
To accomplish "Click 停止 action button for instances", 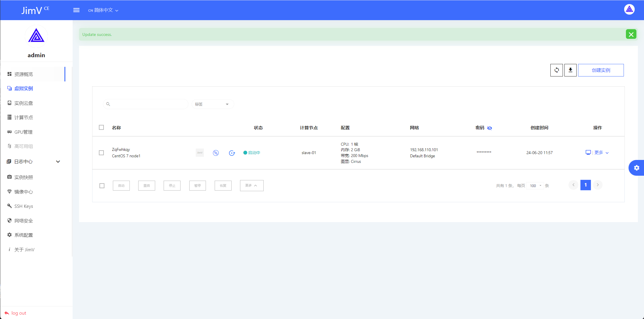I will (x=172, y=185).
